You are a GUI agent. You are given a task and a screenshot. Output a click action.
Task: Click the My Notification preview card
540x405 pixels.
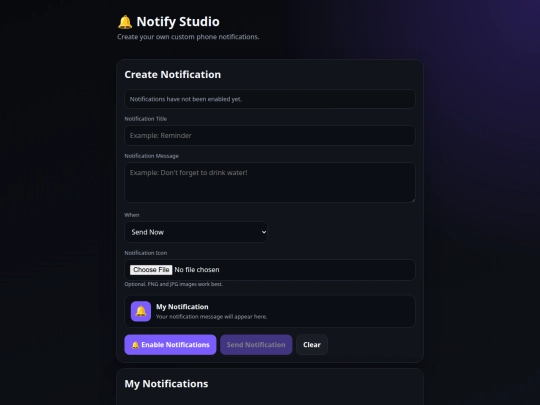270,311
